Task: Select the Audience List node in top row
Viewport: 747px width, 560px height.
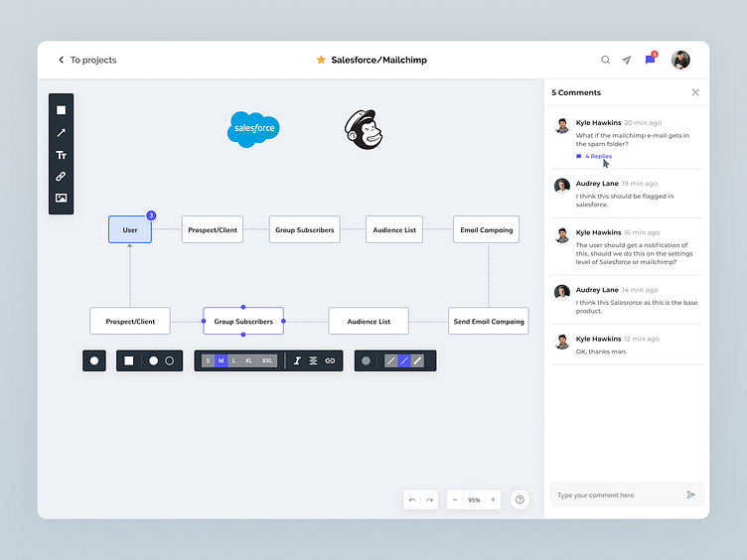Action: [394, 230]
